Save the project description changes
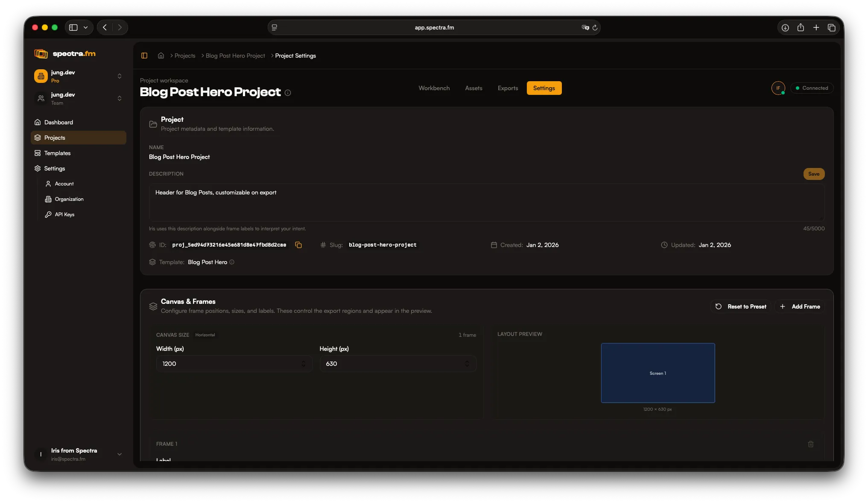This screenshot has height=503, width=868. (x=813, y=174)
